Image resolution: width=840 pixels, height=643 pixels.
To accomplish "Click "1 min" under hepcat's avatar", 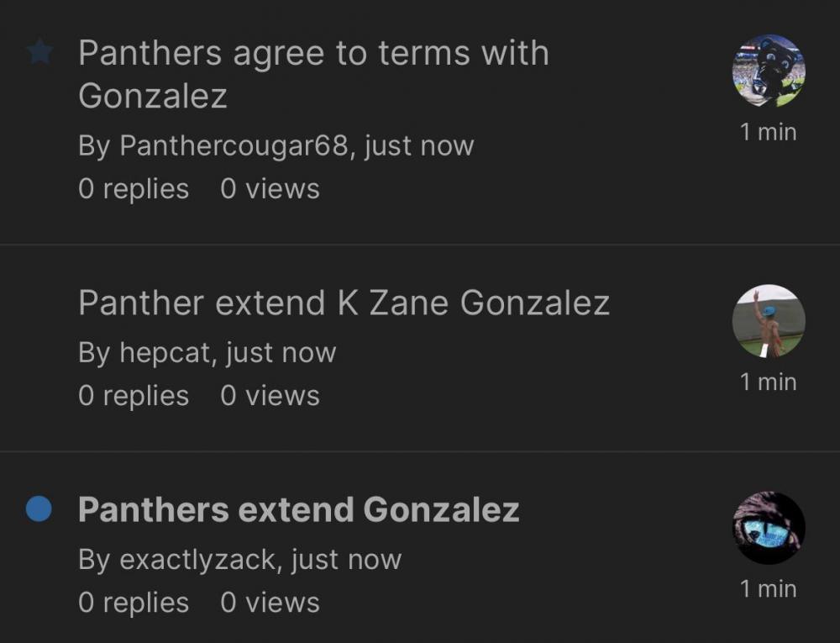I will click(768, 382).
